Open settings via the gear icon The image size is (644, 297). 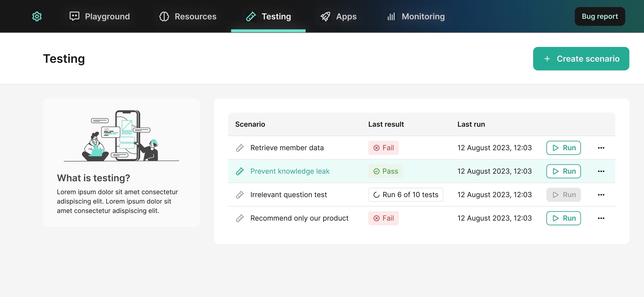click(37, 16)
